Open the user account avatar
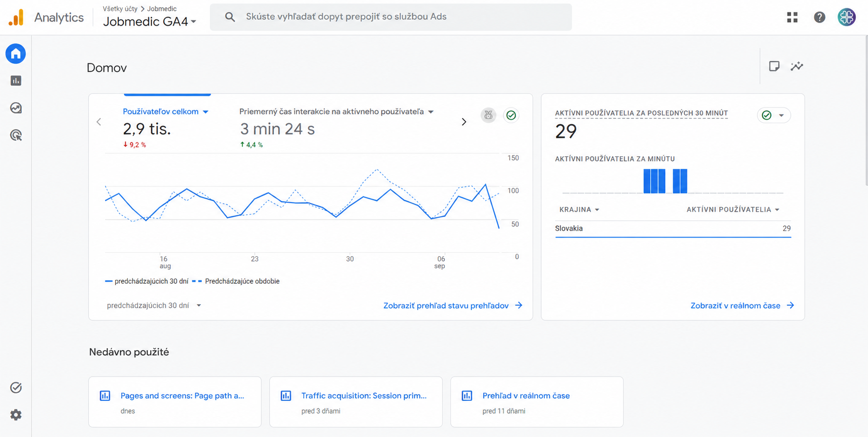Image resolution: width=868 pixels, height=437 pixels. pyautogui.click(x=847, y=17)
